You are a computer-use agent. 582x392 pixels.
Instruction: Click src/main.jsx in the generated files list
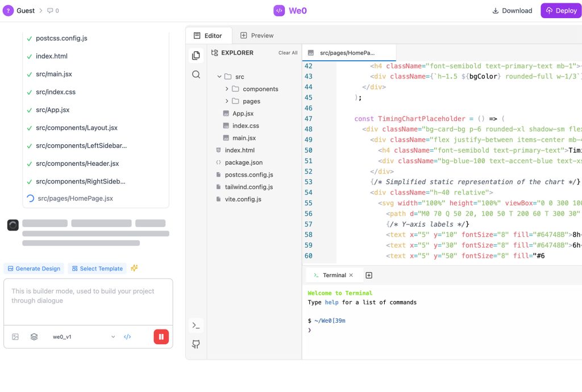(x=54, y=74)
